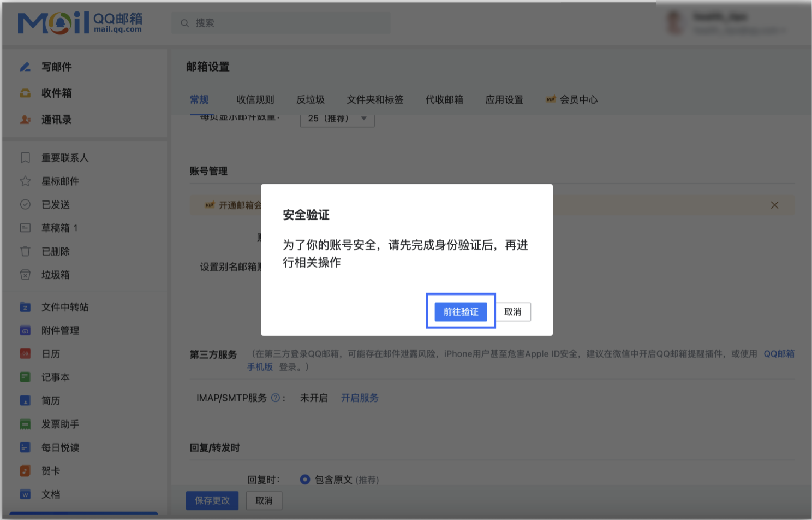The height and width of the screenshot is (520, 812).
Task: Open the File Transfer Station (文件中转站) icon
Action: (25, 307)
